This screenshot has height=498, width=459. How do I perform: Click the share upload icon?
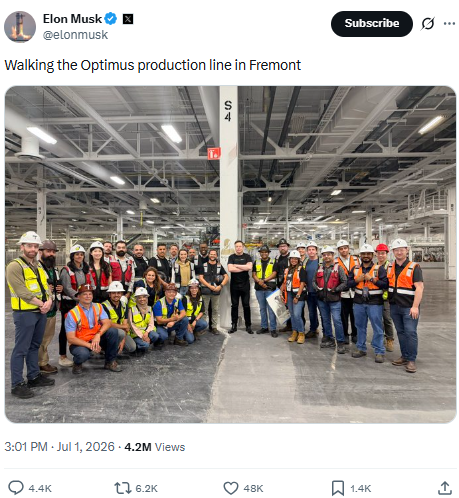[445, 488]
